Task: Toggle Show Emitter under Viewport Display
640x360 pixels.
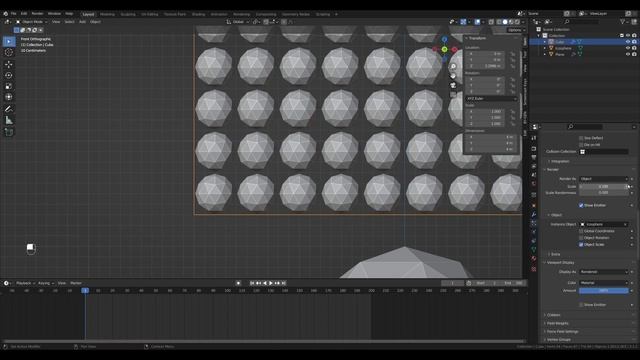Action: tap(581, 305)
